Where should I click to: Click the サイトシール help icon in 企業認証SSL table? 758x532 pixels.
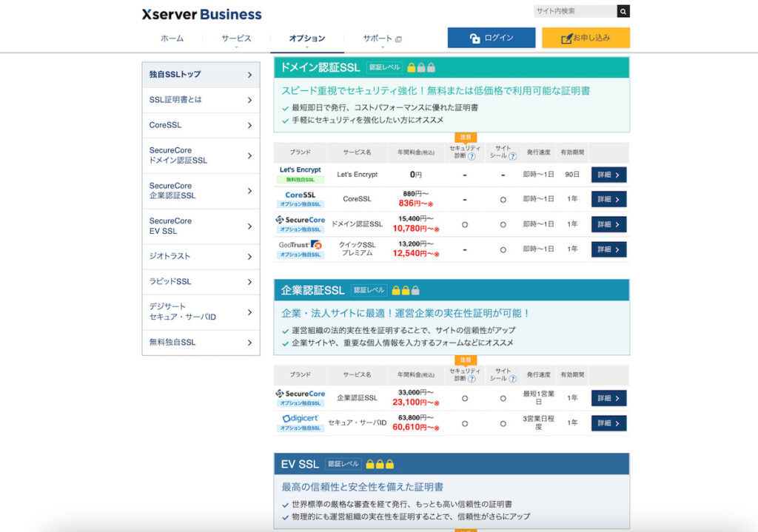click(x=512, y=379)
